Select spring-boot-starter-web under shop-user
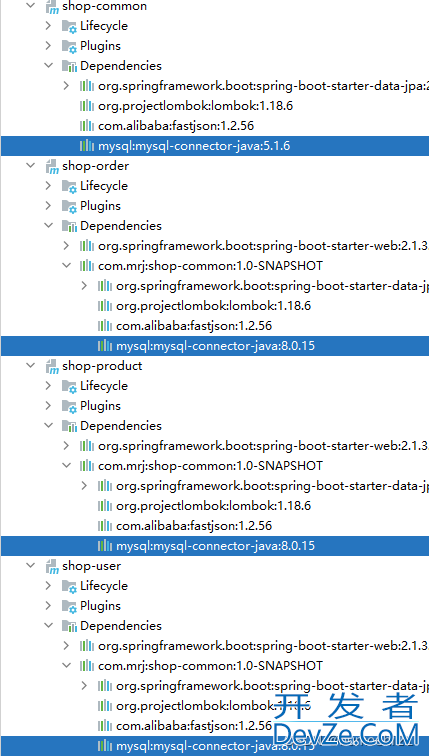The height and width of the screenshot is (756, 429). 263,646
